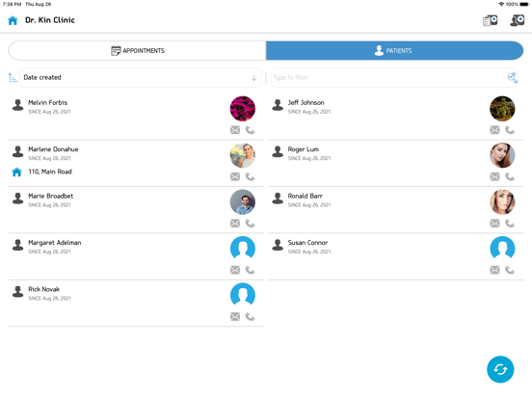Click the Dr. Kin Clinic title
532x399 pixels.
(x=50, y=20)
